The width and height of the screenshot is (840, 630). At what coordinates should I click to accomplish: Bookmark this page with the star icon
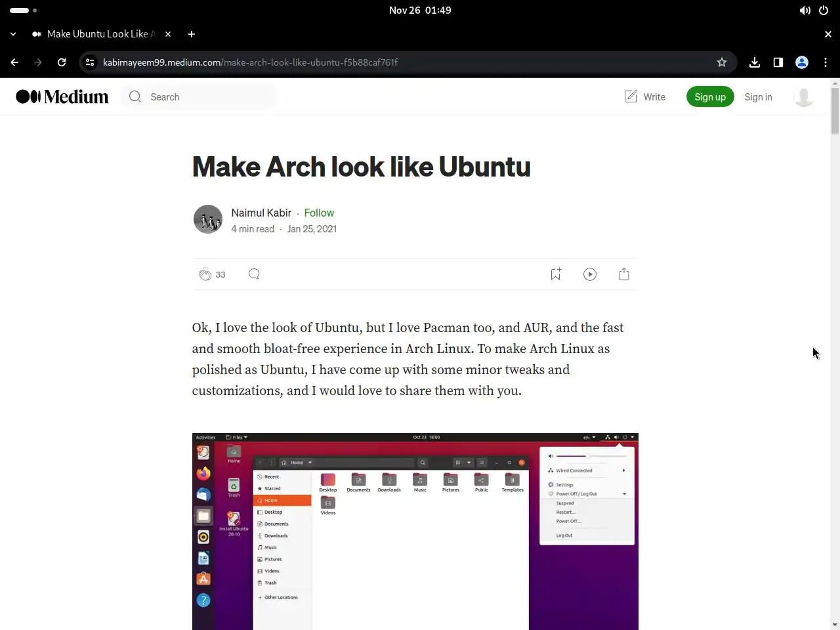(x=722, y=62)
